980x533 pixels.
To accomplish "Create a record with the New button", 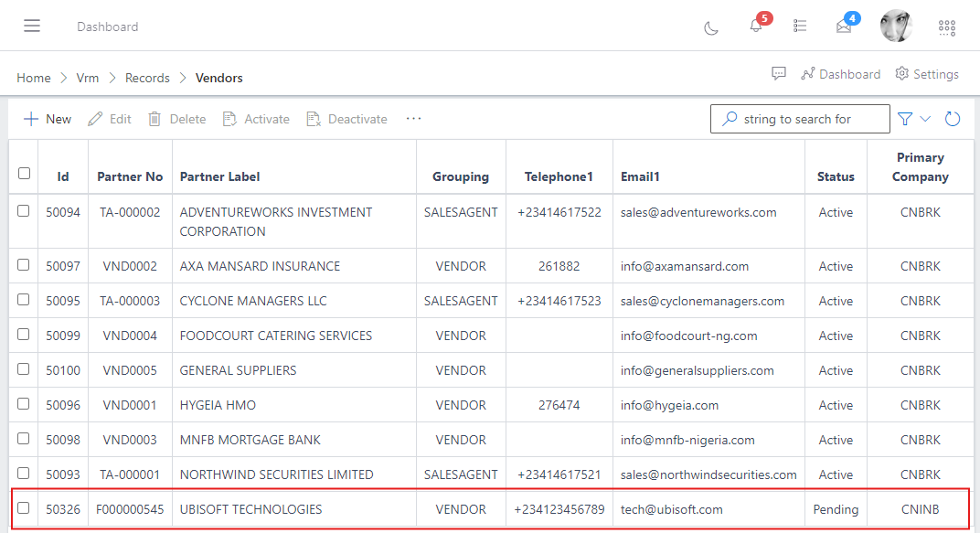I will (47, 118).
